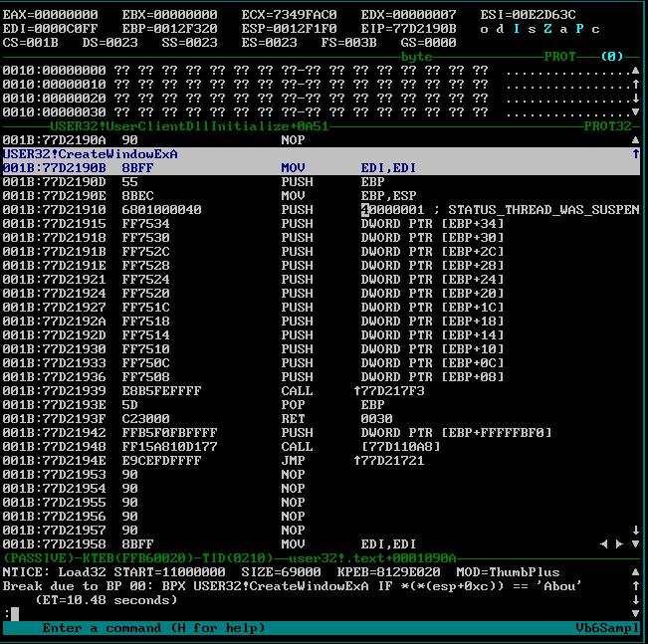Select the CALL [77D110A8] instruction line
This screenshot has height=644, width=648.
click(322, 446)
